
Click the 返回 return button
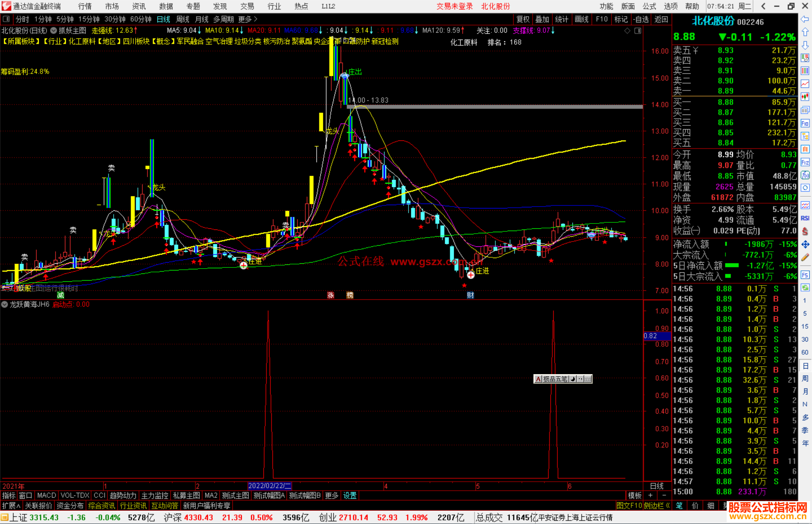point(661,19)
